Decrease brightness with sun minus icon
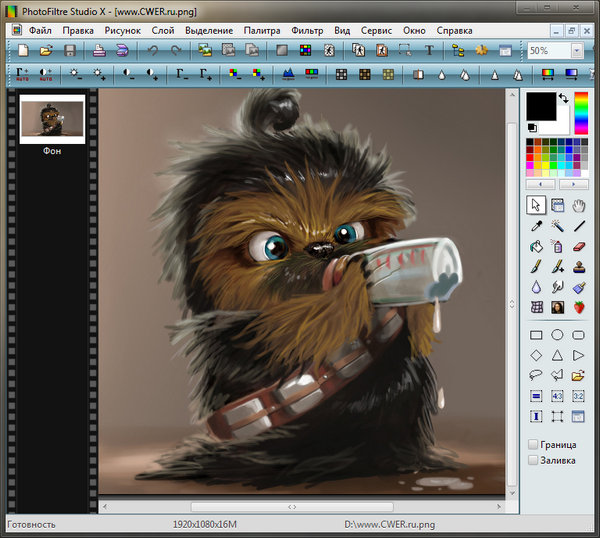Screen dimensions: 600x538 (x=75, y=74)
